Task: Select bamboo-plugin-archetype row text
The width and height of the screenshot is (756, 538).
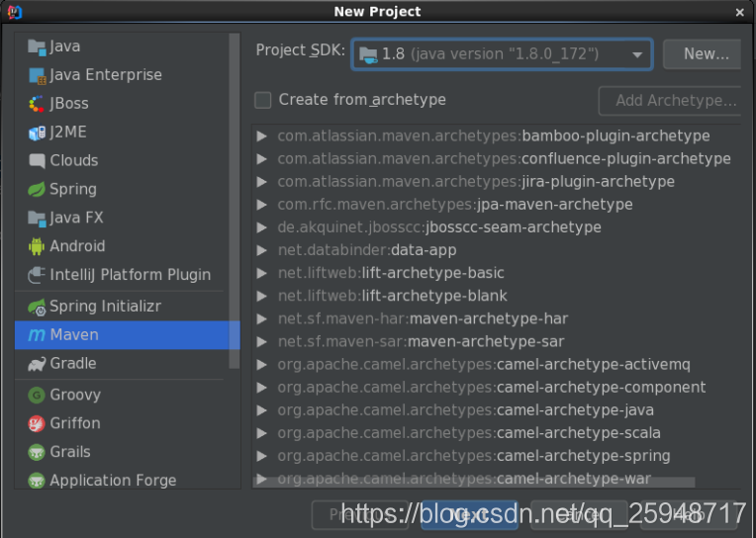Action: tap(493, 136)
